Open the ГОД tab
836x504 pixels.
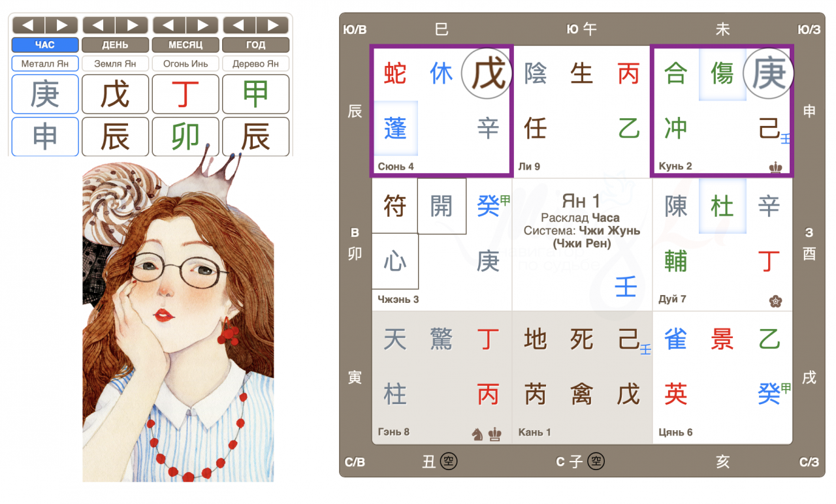[x=255, y=45]
